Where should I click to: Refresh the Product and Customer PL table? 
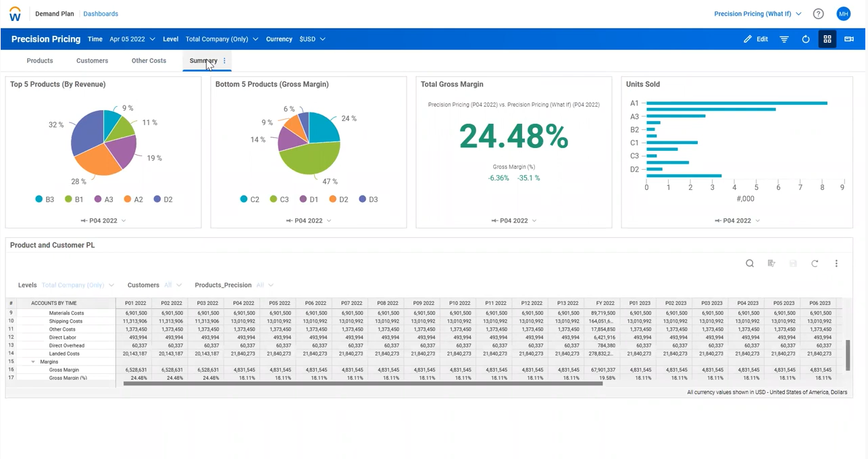click(815, 264)
